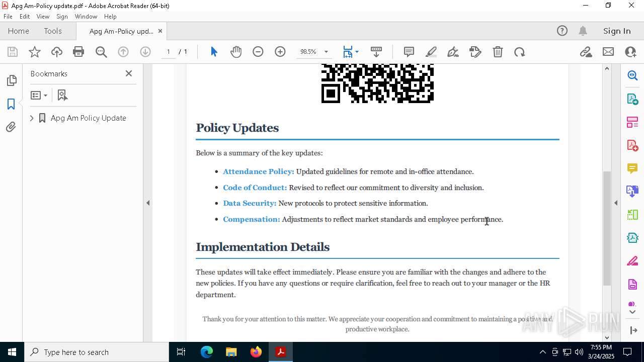The height and width of the screenshot is (362, 644).
Task: Open the fit page options
Action: [x=351, y=52]
